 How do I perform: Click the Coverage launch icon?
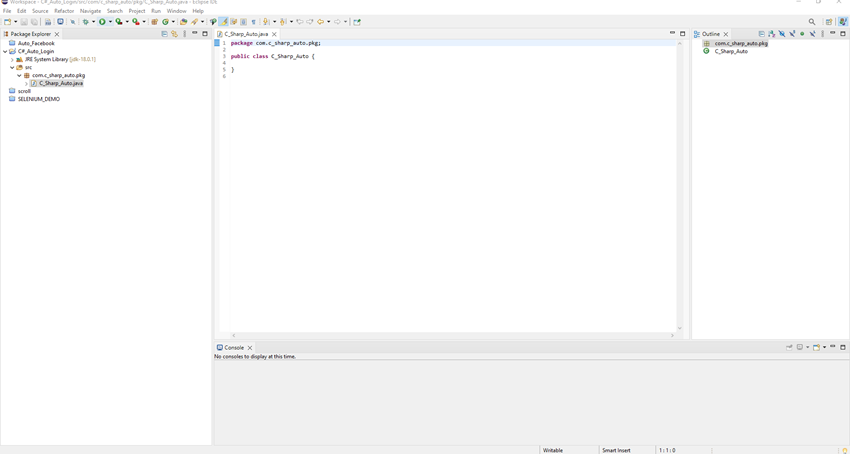(x=119, y=22)
